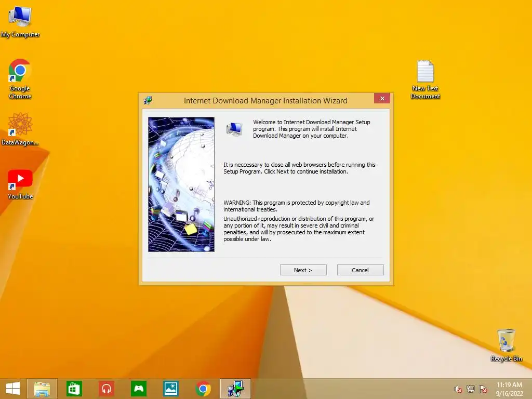Click the 'Welcome to Internet Download Manager Setup' text

312,129
